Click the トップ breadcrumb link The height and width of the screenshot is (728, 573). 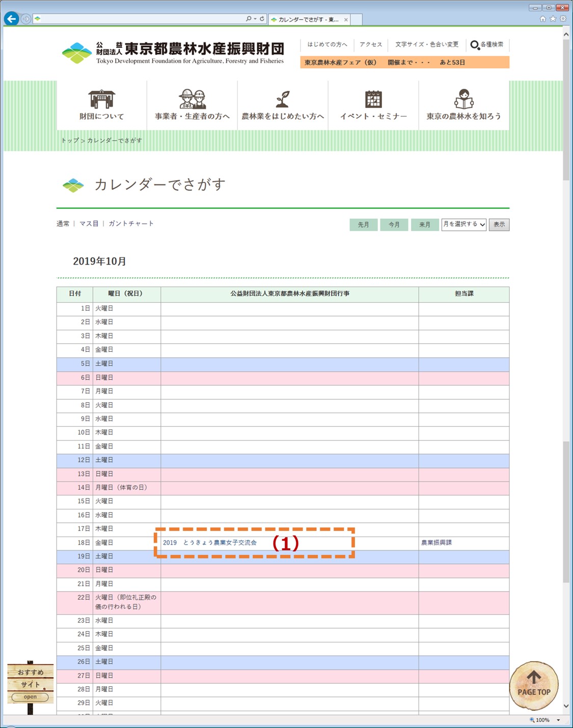pos(70,141)
